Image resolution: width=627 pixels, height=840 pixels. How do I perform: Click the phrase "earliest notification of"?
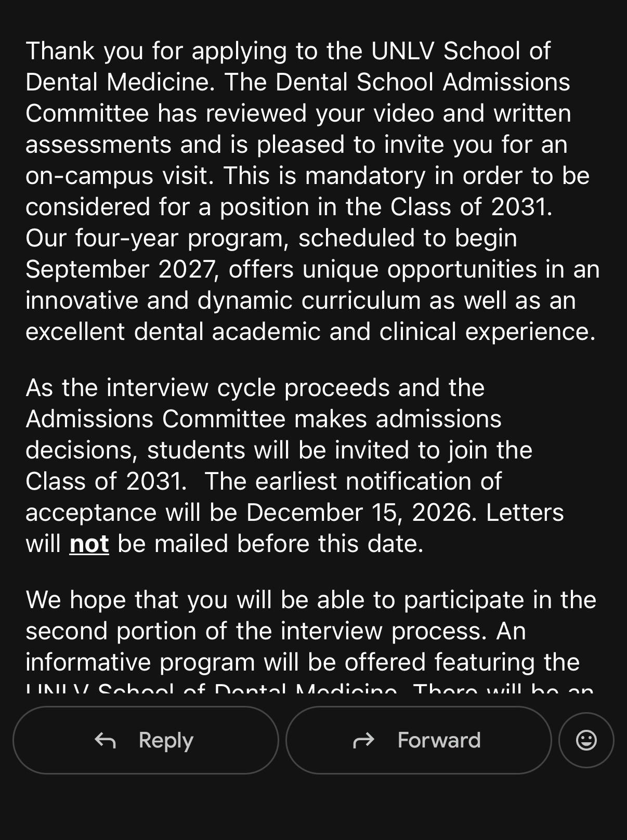[378, 481]
